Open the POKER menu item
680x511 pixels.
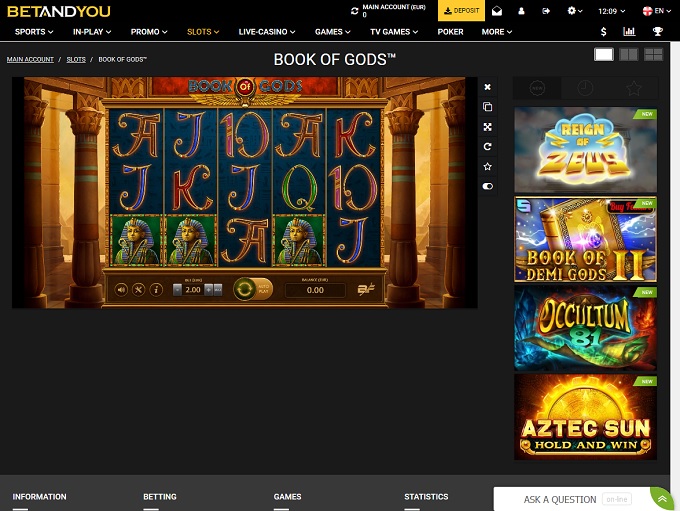pos(450,32)
